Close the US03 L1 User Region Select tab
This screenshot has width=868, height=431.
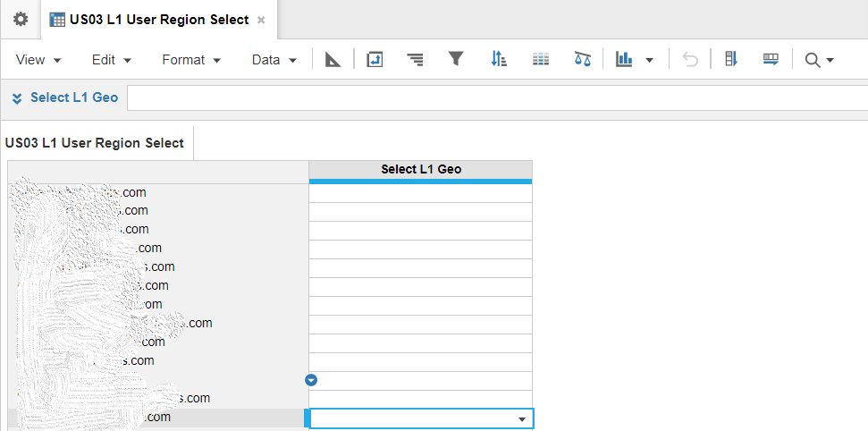(261, 20)
